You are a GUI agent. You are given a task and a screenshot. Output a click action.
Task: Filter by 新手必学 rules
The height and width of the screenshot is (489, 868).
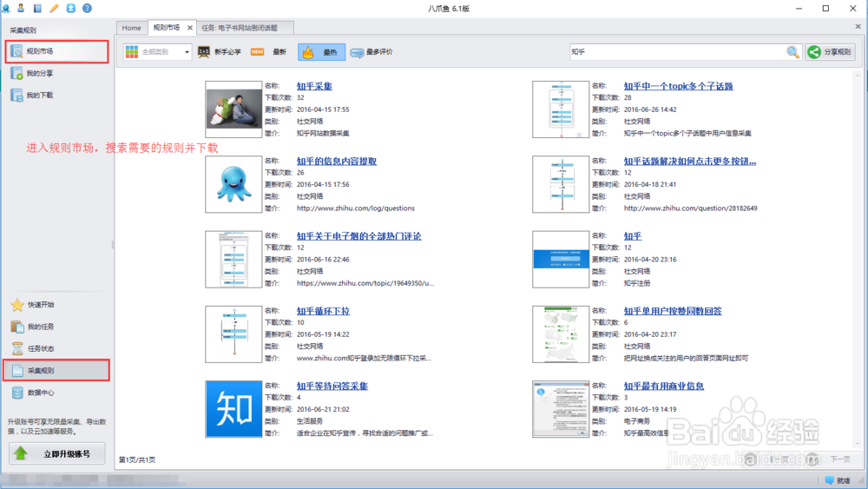click(x=220, y=52)
